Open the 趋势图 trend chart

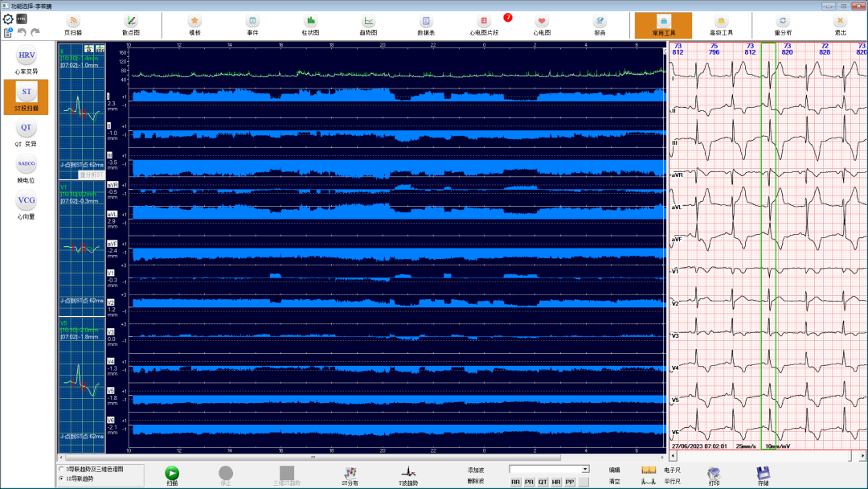pos(368,26)
